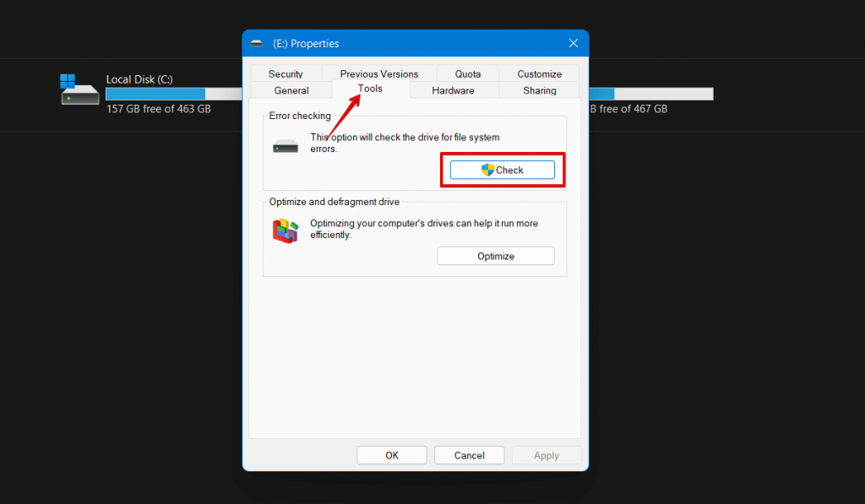Image resolution: width=865 pixels, height=504 pixels.
Task: Click the Cancel button
Action: coord(469,454)
